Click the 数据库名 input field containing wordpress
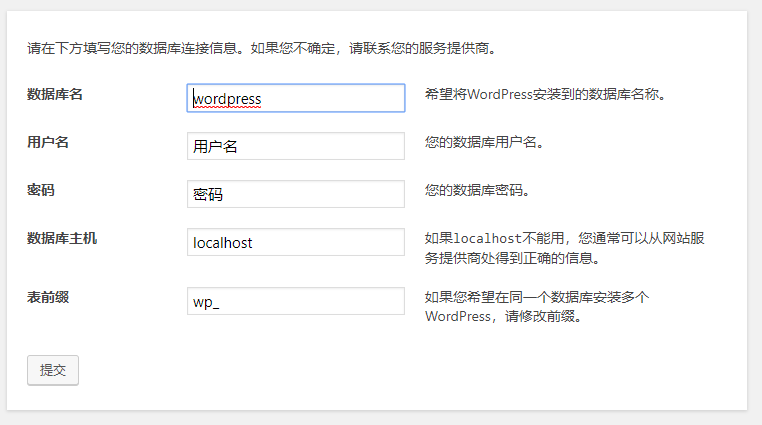 coord(295,98)
